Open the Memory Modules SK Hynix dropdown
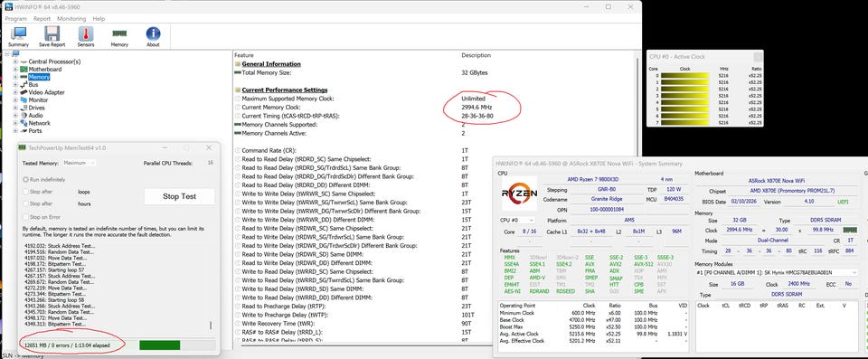The height and width of the screenshot is (359, 868). pyautogui.click(x=778, y=272)
